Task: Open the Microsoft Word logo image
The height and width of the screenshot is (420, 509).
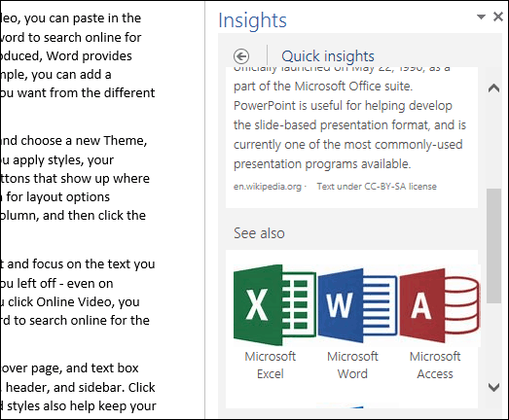Action: click(x=357, y=305)
